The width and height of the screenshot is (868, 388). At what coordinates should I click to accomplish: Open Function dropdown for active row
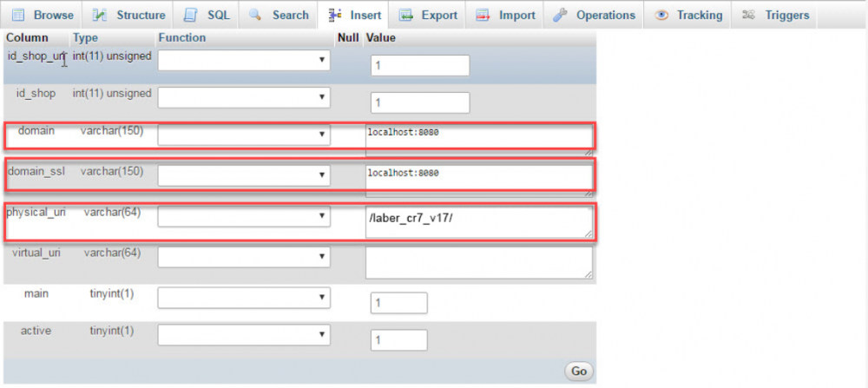pos(244,335)
